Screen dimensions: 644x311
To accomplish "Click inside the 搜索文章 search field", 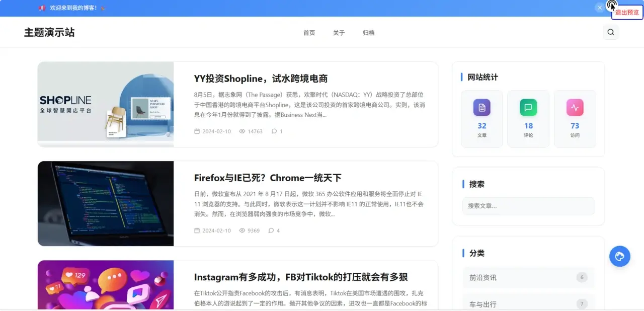I will click(528, 206).
